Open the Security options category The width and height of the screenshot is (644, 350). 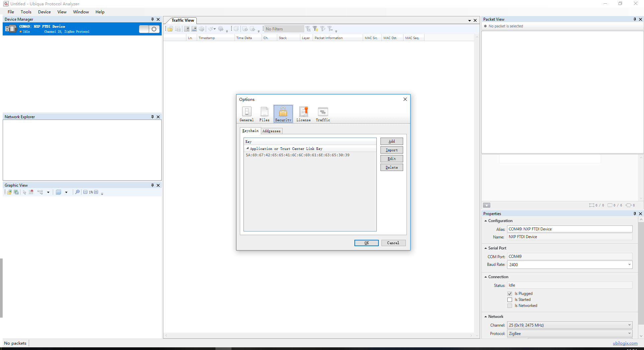[x=283, y=114]
